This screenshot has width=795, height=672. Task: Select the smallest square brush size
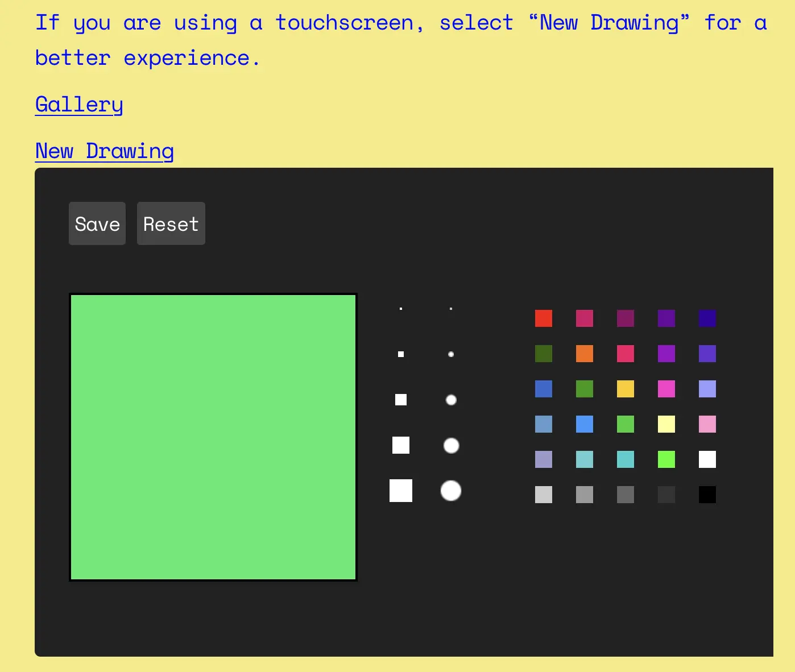point(401,309)
